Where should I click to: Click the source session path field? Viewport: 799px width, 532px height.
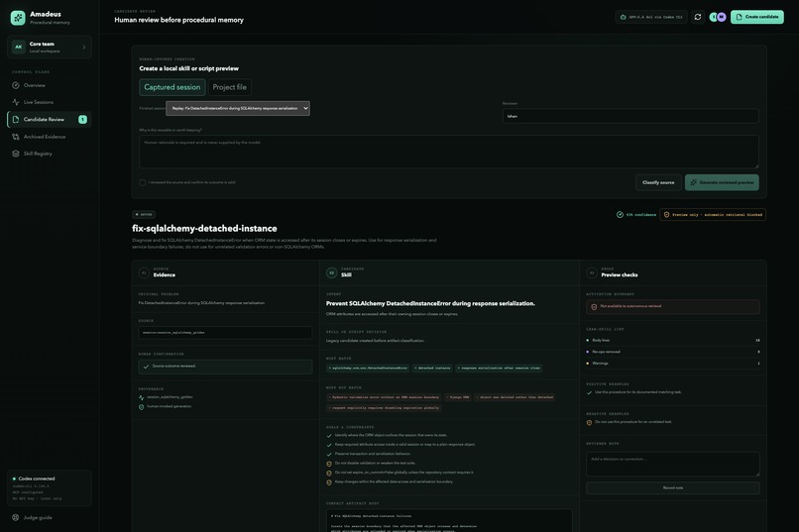(x=225, y=333)
